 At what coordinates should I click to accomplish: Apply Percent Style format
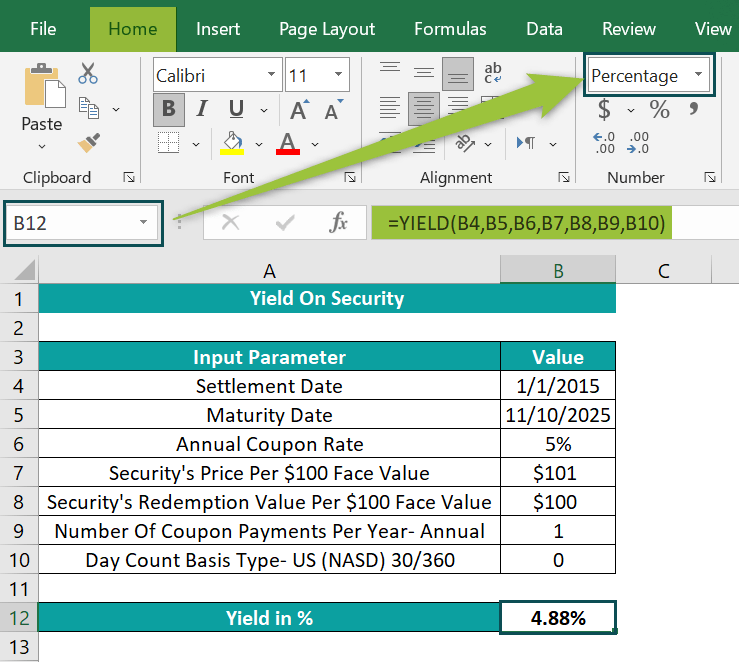(x=659, y=109)
